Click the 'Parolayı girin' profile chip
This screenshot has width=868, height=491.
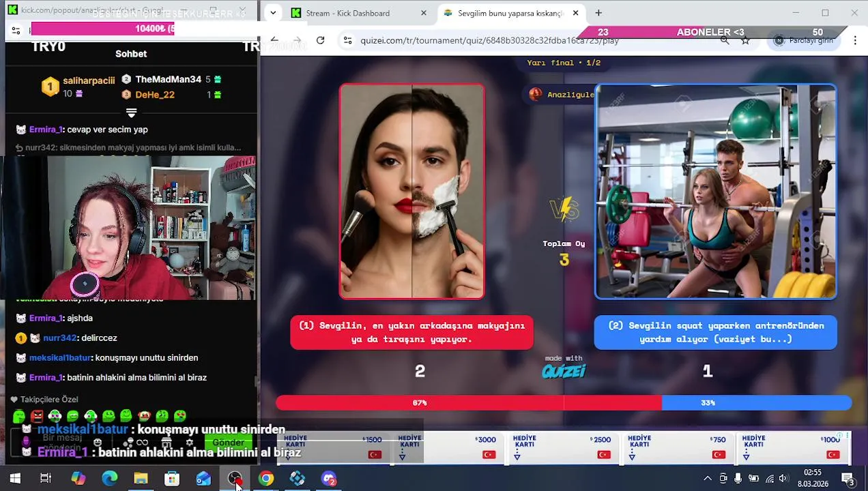click(803, 40)
